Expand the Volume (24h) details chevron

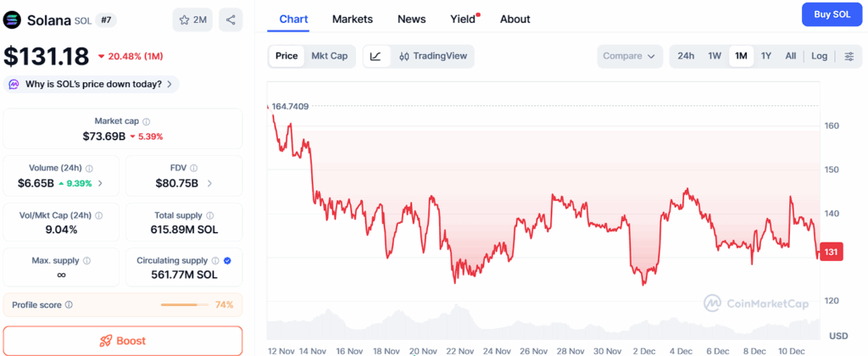click(x=101, y=183)
